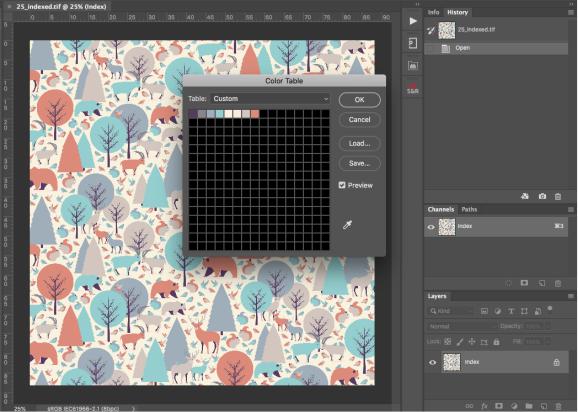Delete current history state trash icon

point(558,196)
